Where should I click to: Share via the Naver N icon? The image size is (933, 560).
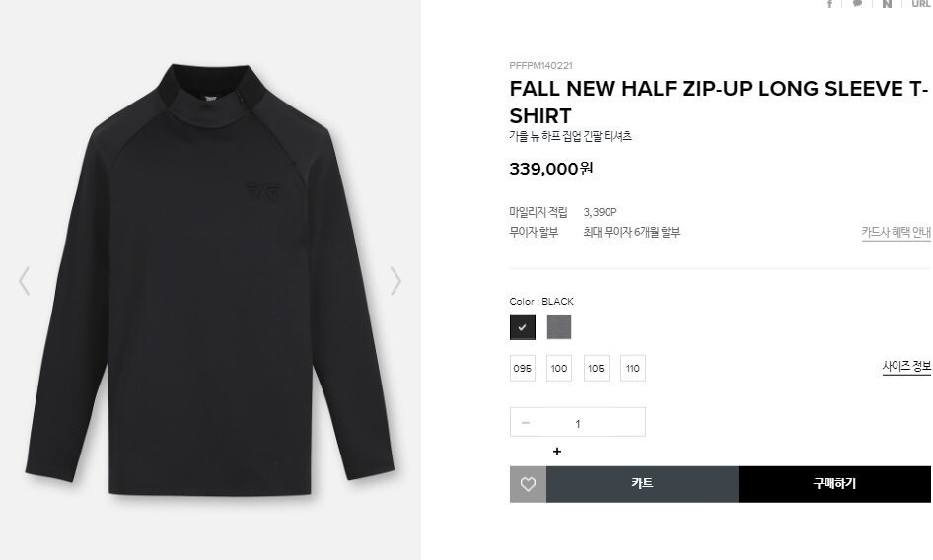[x=887, y=4]
